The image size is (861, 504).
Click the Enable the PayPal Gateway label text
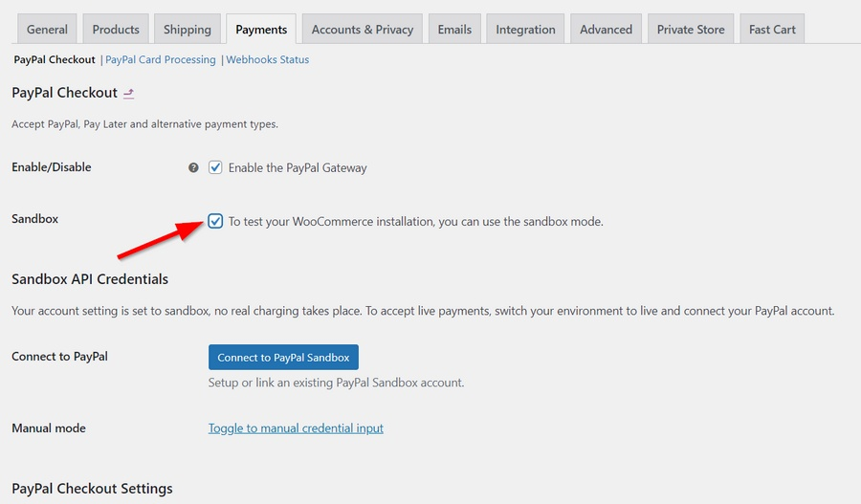pos(298,168)
